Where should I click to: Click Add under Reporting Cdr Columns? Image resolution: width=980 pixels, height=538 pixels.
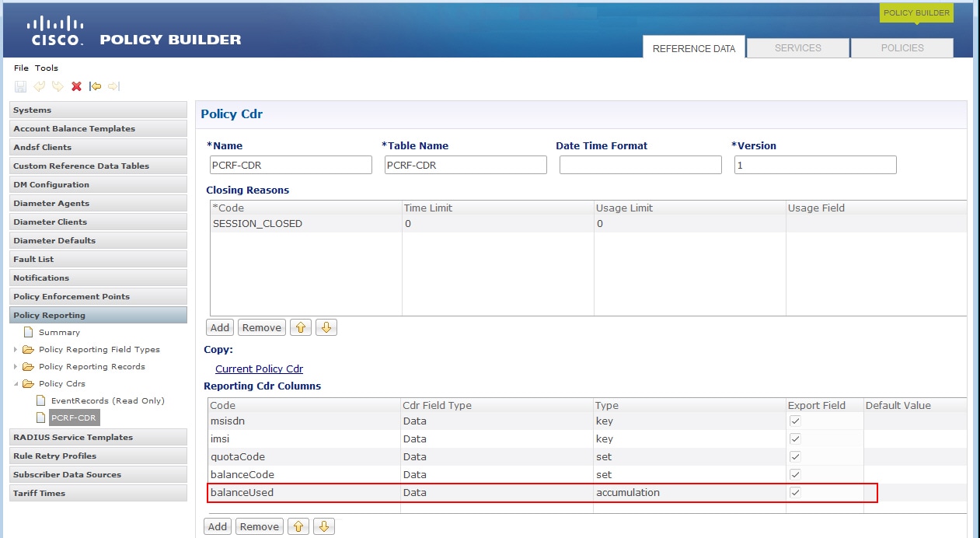click(218, 527)
